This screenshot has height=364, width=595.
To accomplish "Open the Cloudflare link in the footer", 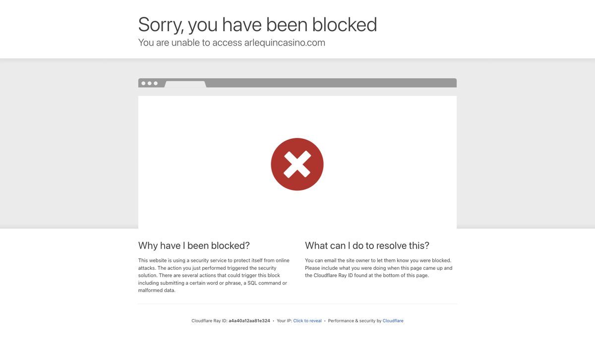I will tap(393, 321).
